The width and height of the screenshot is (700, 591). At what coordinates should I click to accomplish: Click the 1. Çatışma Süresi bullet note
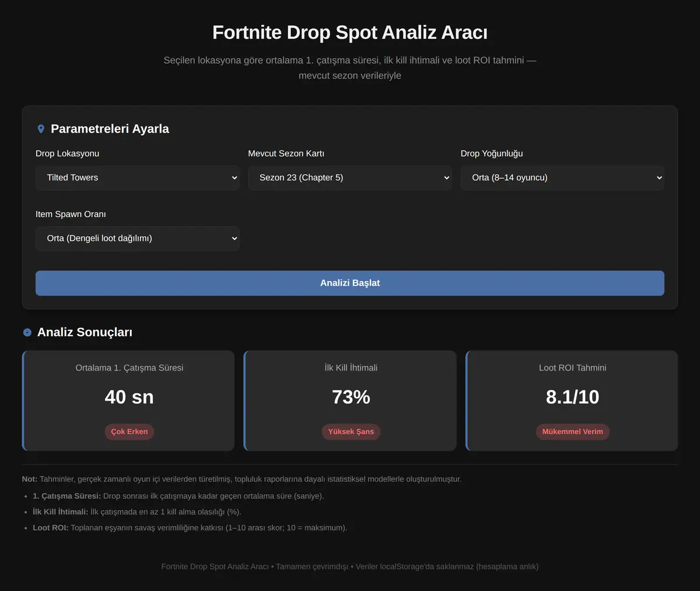pyautogui.click(x=178, y=496)
